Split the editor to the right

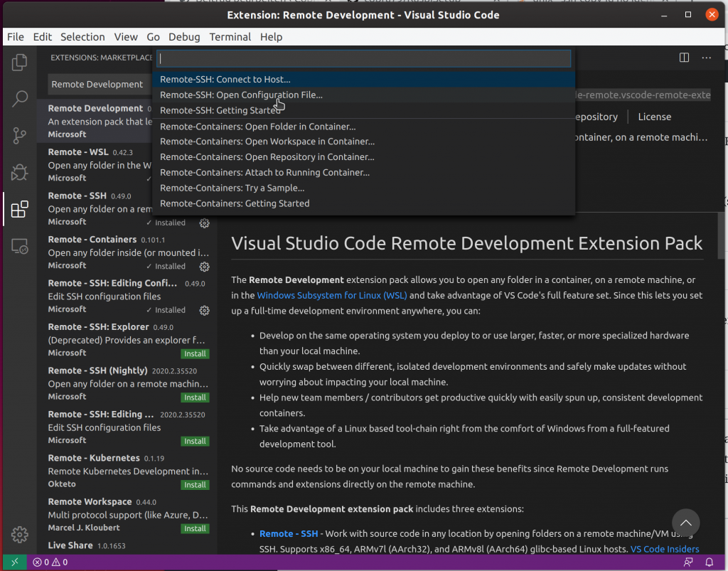pyautogui.click(x=684, y=58)
